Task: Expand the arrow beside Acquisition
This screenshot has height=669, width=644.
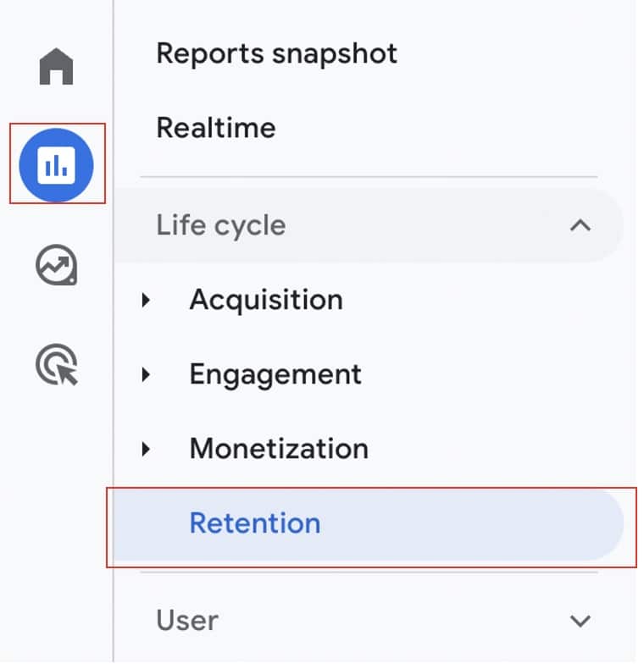Action: (x=147, y=300)
